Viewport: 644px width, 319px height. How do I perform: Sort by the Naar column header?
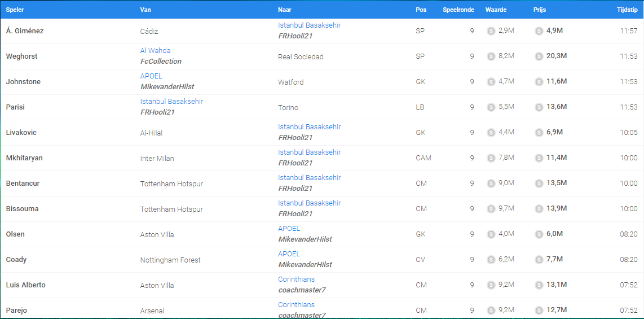(285, 10)
